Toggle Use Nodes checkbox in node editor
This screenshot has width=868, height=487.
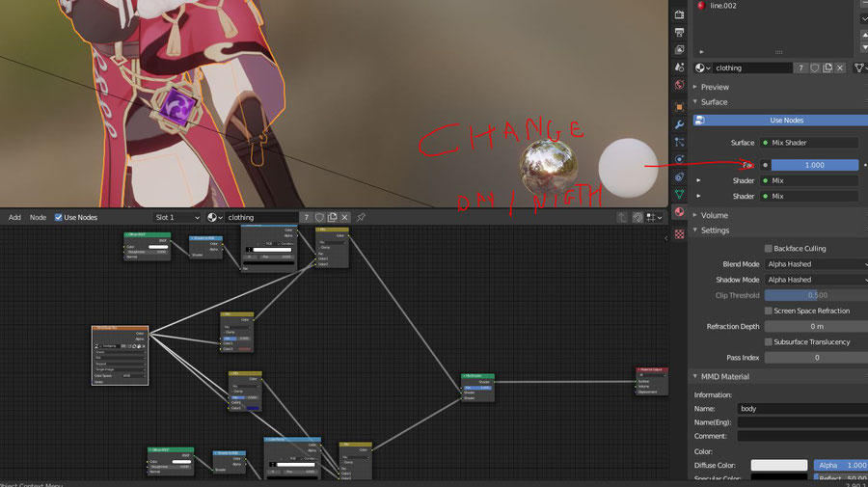(x=58, y=218)
